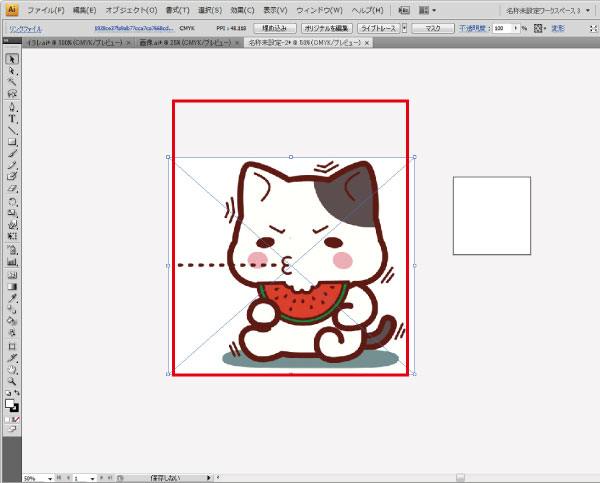The image size is (600, 483).
Task: Open the ファイル(F) menu
Action: pos(46,10)
